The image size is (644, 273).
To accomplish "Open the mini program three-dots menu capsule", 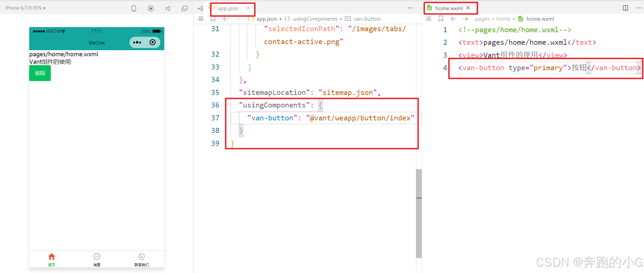I will pos(137,42).
